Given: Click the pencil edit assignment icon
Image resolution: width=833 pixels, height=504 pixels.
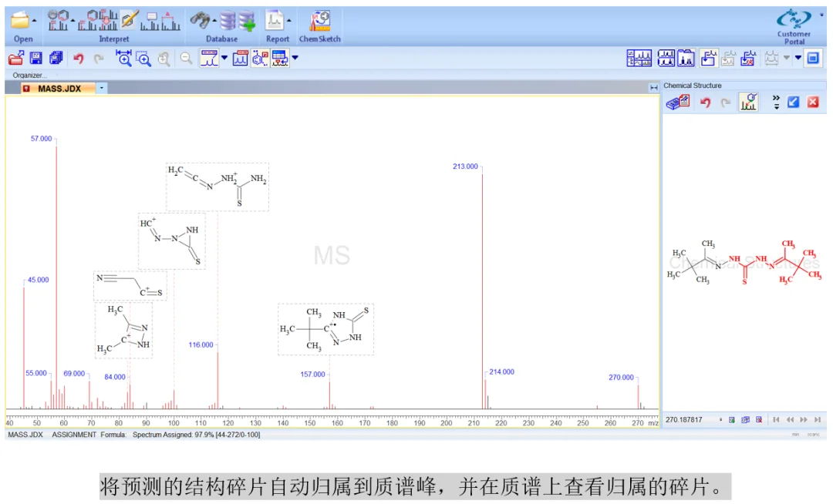Looking at the screenshot, I should click(129, 20).
